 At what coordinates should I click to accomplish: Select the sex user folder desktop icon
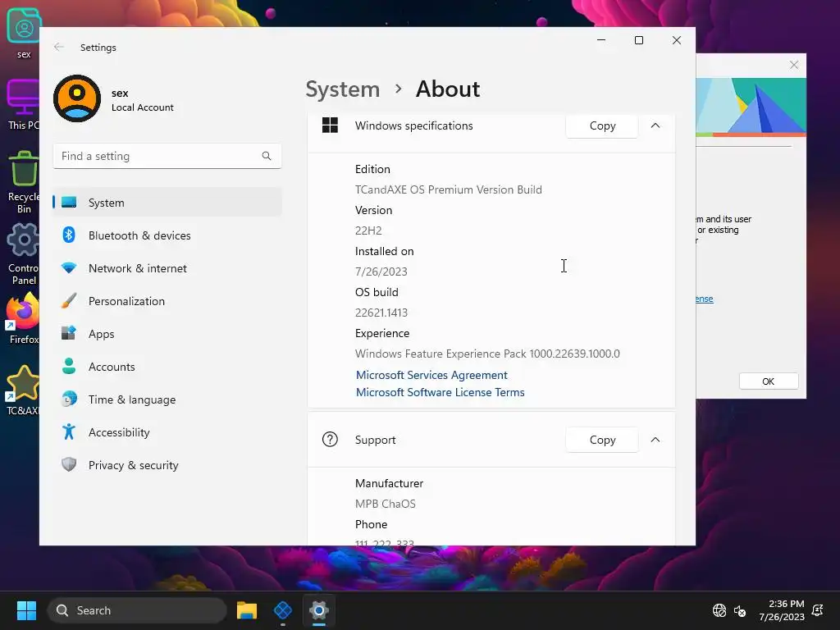(x=24, y=34)
